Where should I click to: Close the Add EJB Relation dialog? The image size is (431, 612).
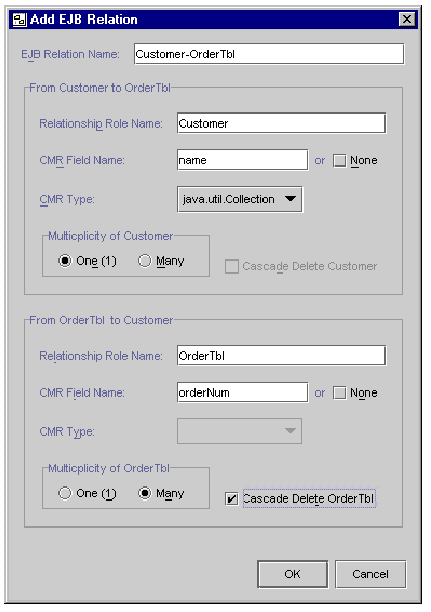point(407,19)
